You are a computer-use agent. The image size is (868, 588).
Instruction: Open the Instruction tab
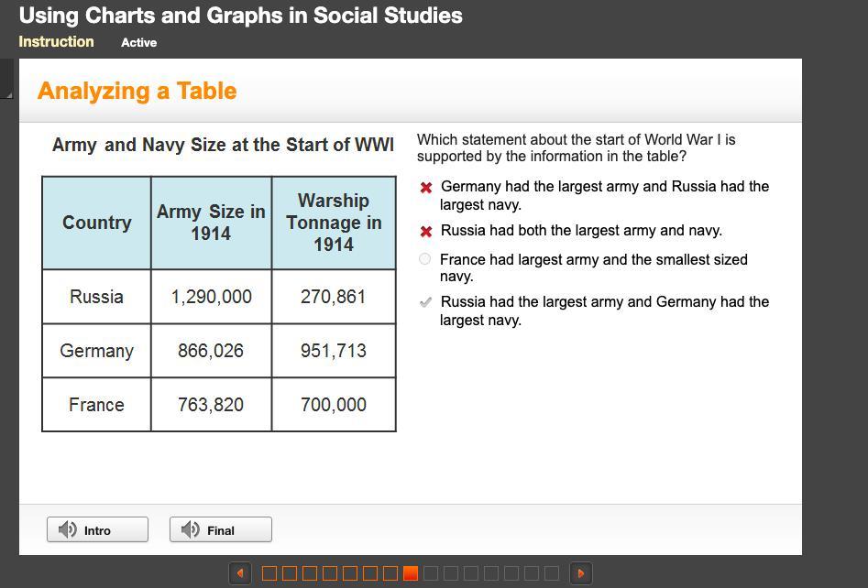click(56, 42)
